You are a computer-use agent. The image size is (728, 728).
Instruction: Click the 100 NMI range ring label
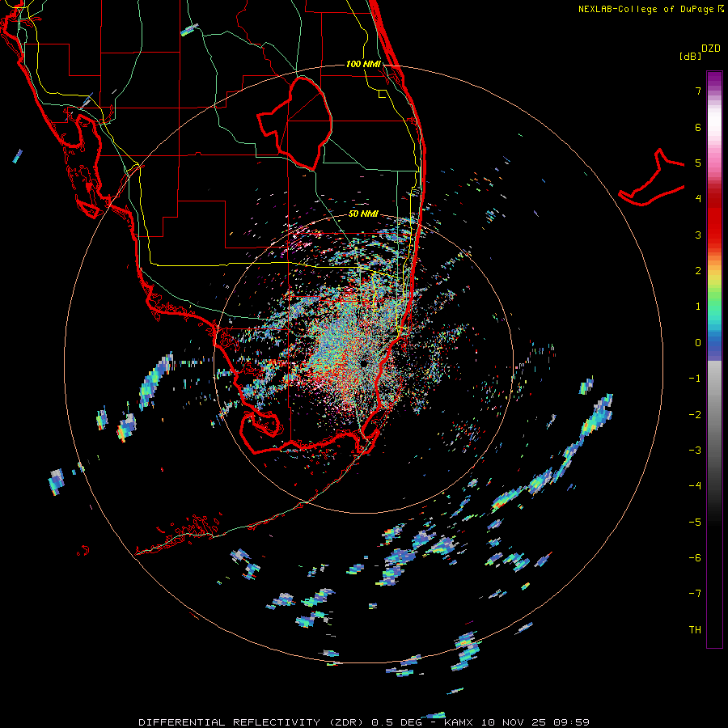pyautogui.click(x=363, y=64)
